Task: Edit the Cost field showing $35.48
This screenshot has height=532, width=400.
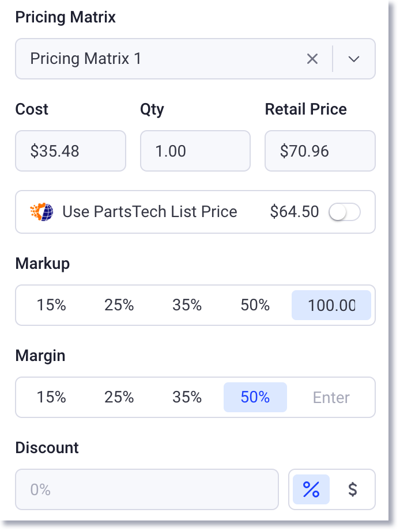Action: point(70,151)
